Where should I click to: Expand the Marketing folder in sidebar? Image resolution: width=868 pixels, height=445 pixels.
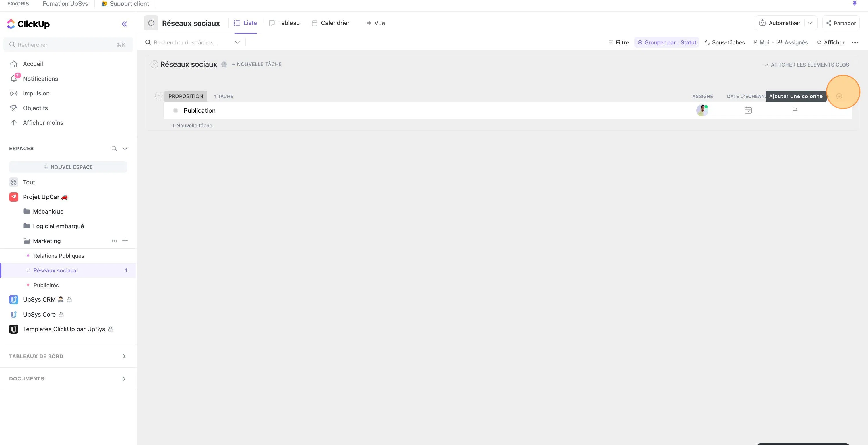pos(27,241)
